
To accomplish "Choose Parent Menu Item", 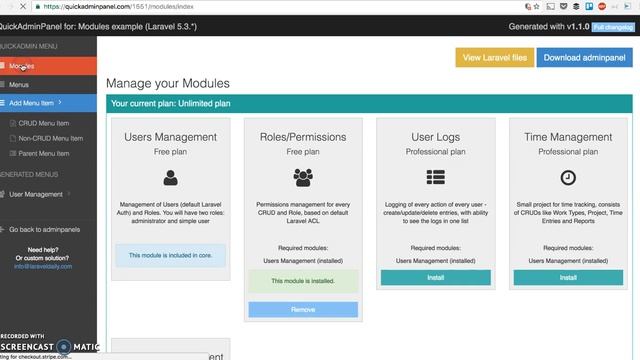I will [44, 153].
